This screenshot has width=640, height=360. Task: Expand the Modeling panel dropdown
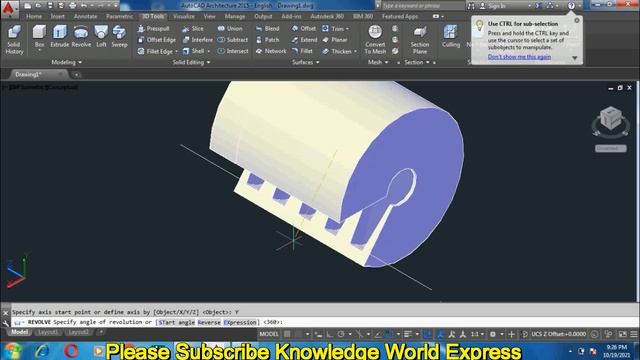[67, 62]
